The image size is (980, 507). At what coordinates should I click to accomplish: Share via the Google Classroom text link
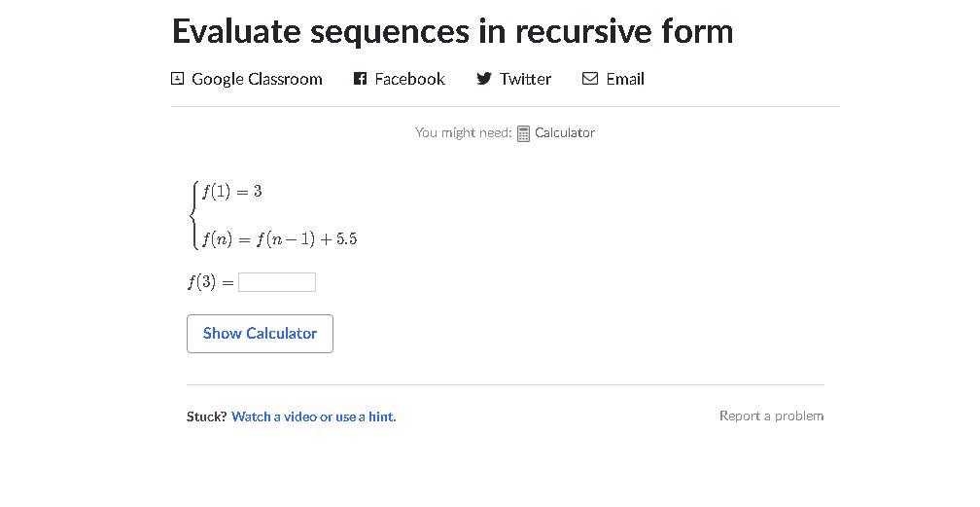click(x=257, y=79)
